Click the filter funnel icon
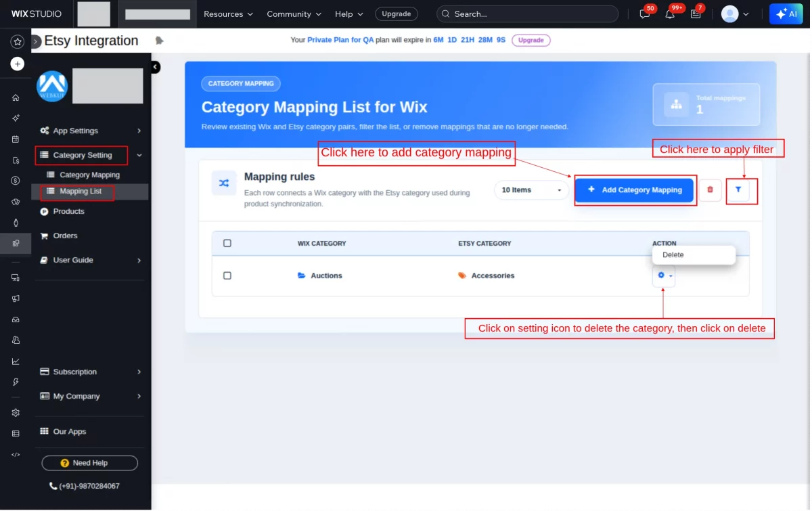Screen dimensions: 812x511 738,190
